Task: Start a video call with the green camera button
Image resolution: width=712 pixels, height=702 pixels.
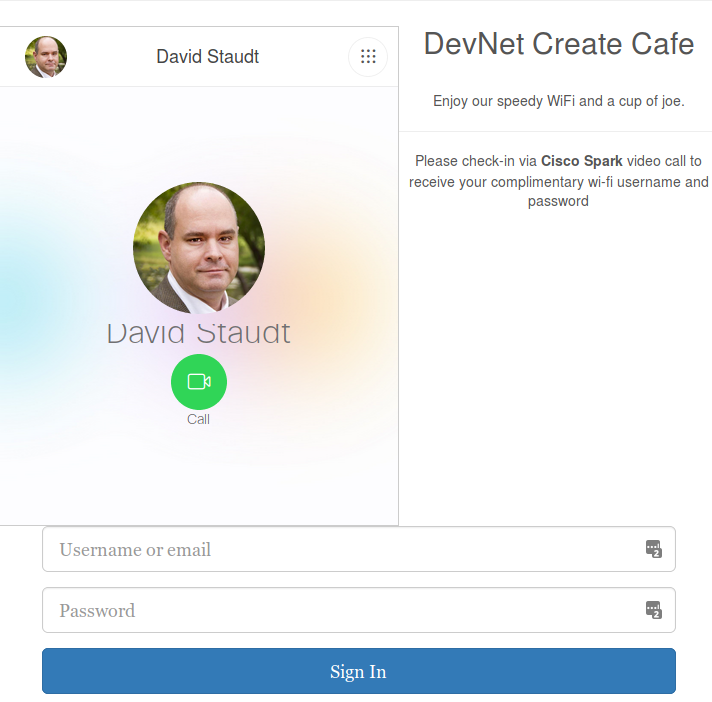Action: coord(199,382)
